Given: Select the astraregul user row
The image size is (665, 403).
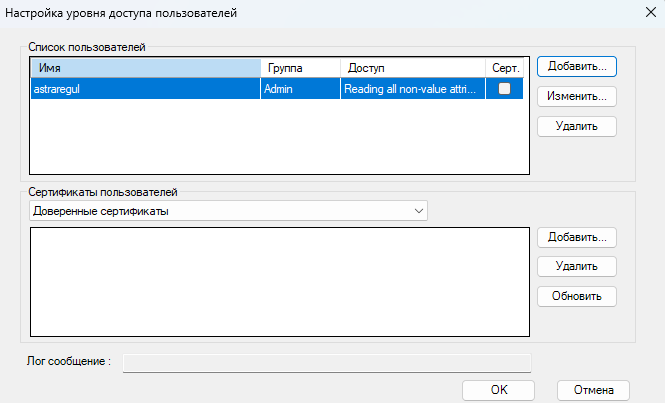Looking at the screenshot, I should pos(140,89).
